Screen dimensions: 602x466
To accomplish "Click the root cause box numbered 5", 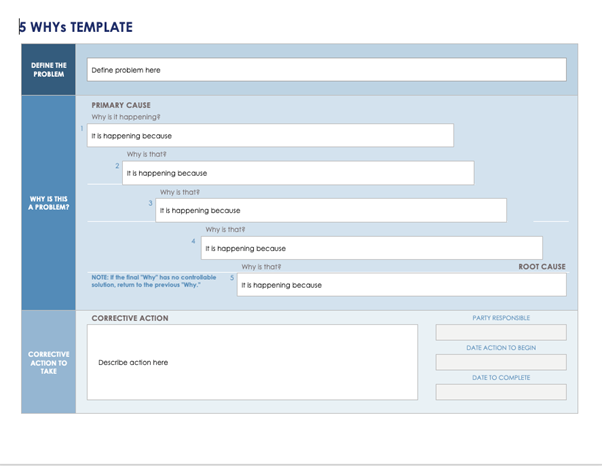I will 402,285.
